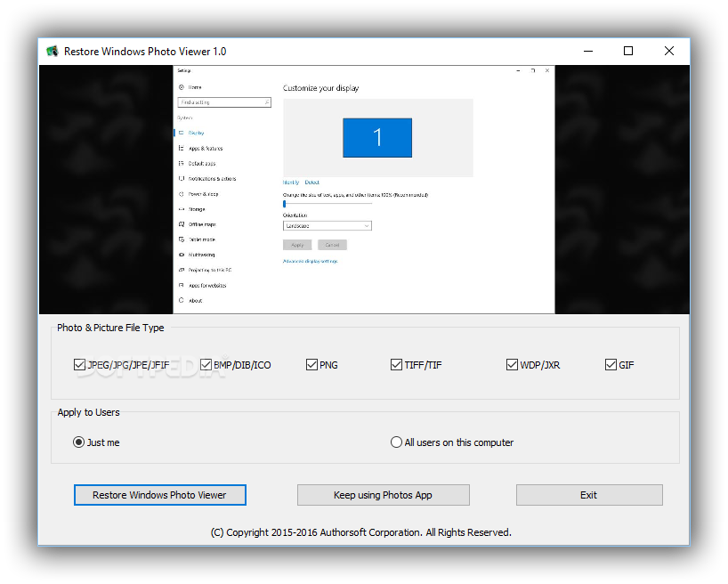The height and width of the screenshot is (584, 728).
Task: Click the Photo & Picture File Type label
Action: 110,328
